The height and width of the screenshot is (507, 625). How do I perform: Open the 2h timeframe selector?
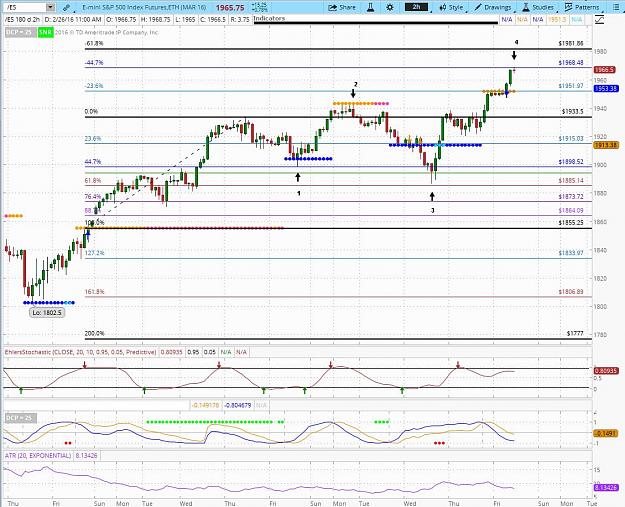pyautogui.click(x=416, y=7)
